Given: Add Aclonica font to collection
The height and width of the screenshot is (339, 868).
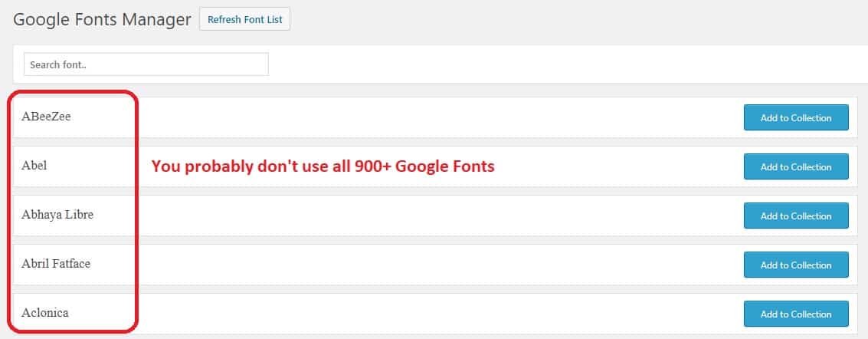Looking at the screenshot, I should click(x=796, y=314).
